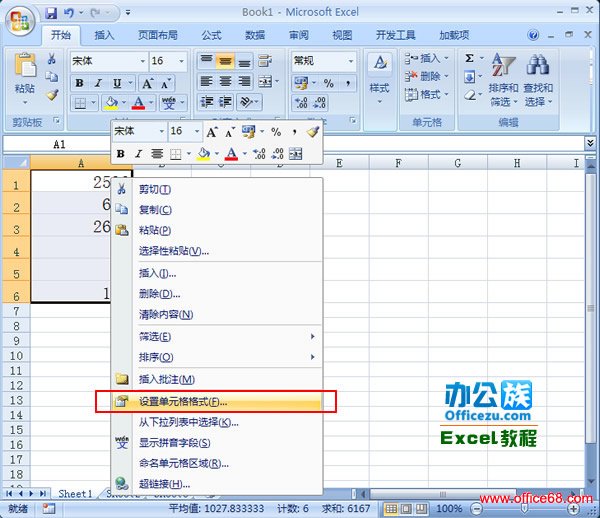Click mini toolbar font color swatch
Screen dimensions: 600x518
tap(231, 154)
